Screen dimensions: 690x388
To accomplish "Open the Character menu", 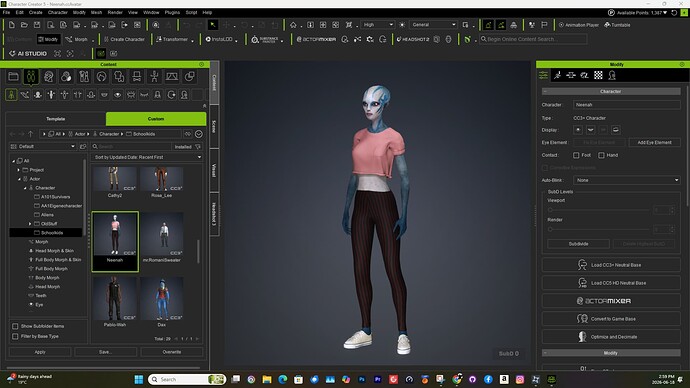I will coord(58,12).
